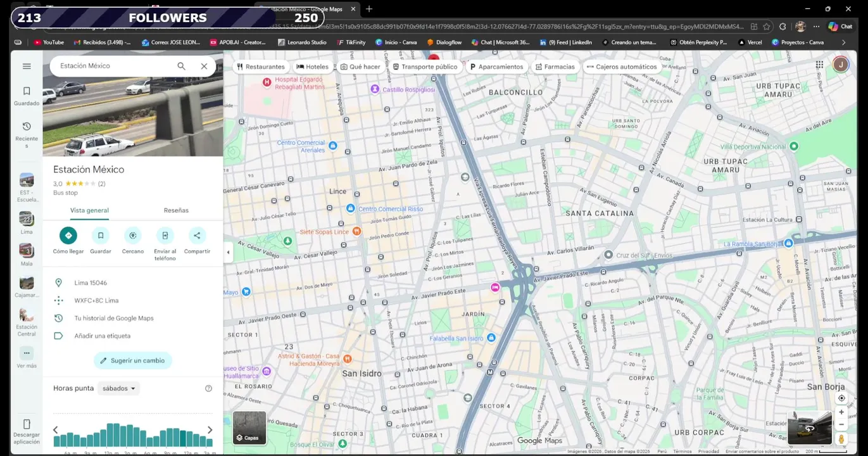Open recent Mala place thumbnail

[27, 250]
